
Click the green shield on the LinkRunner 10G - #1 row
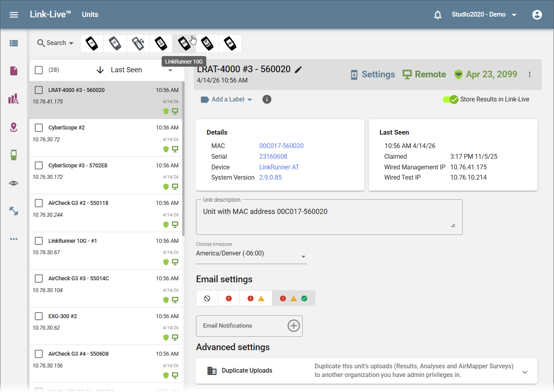[x=166, y=262]
